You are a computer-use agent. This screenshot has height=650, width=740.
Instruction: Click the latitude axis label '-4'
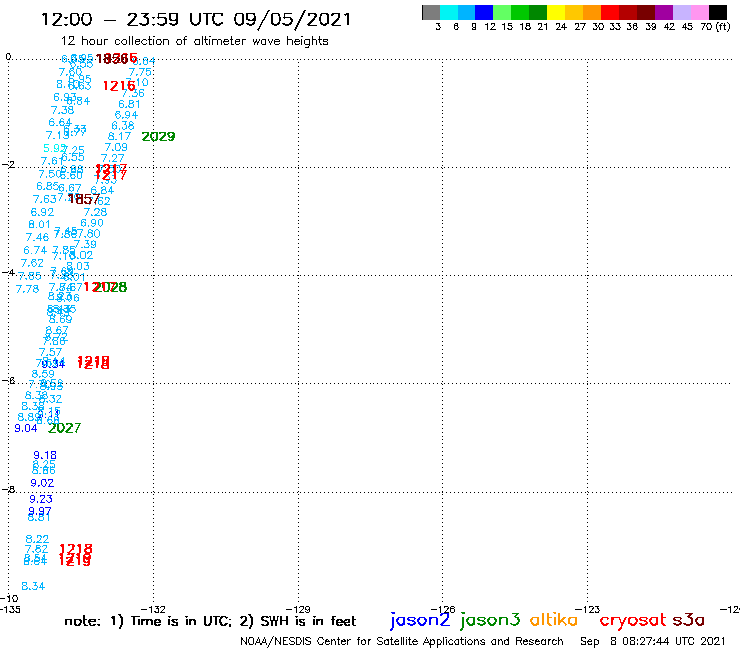(8, 272)
